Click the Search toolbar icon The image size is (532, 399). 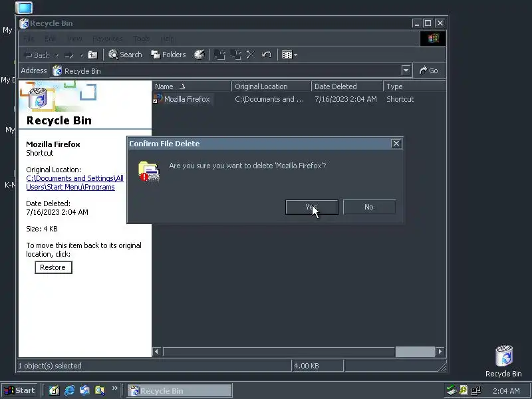tap(125, 55)
